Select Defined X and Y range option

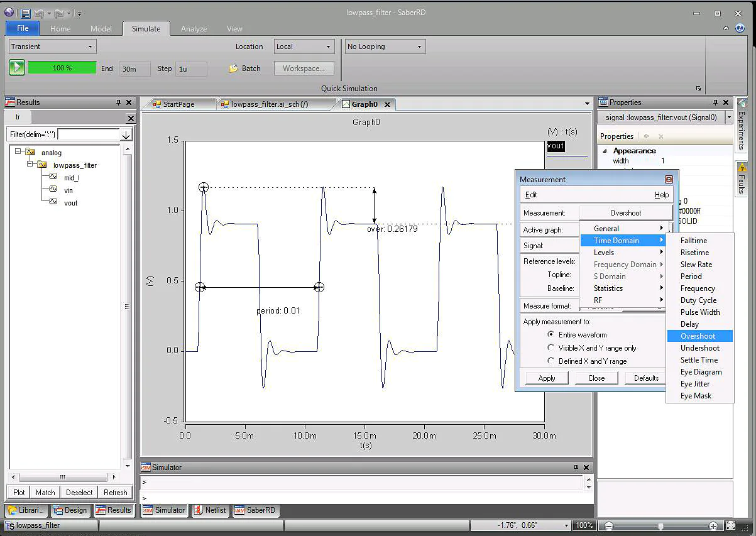(x=551, y=361)
